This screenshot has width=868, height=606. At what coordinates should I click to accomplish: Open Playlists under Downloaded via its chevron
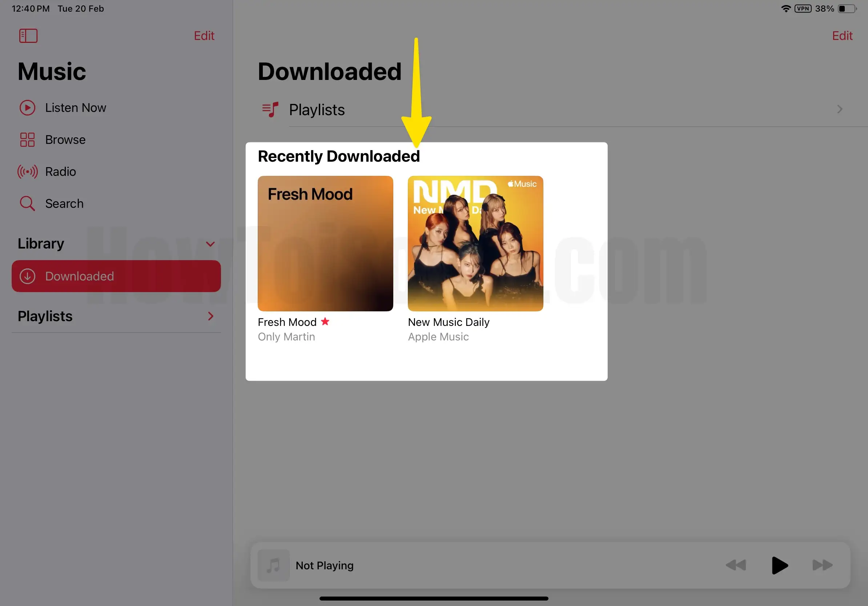[x=839, y=109]
